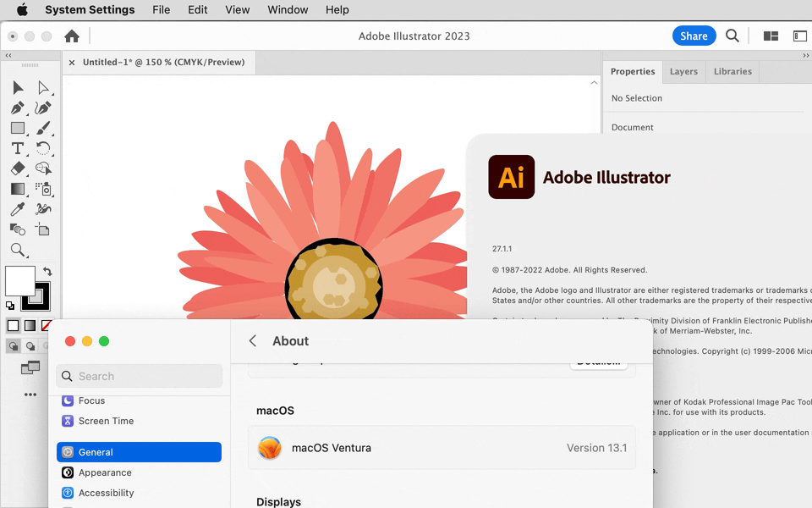Set paint mode to Color
The image size is (812, 508).
point(13,325)
